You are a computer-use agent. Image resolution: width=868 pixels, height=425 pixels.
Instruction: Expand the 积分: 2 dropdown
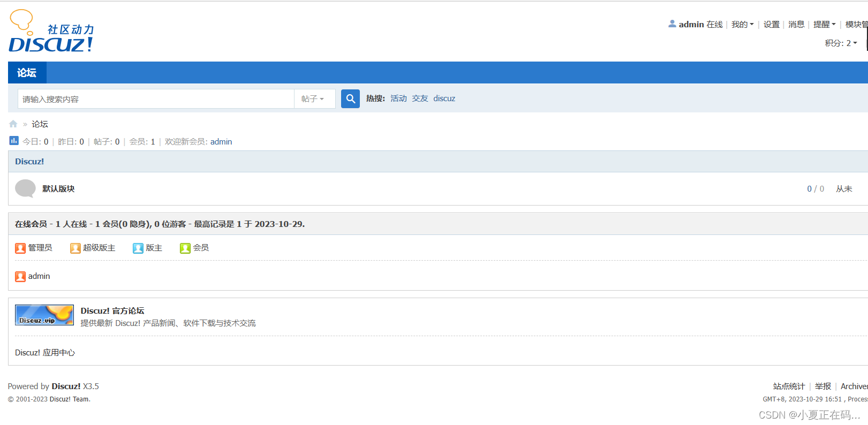[841, 43]
